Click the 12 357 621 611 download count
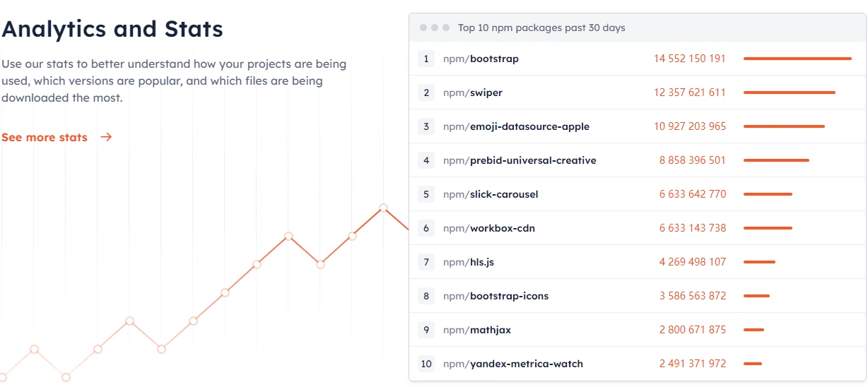 690,93
